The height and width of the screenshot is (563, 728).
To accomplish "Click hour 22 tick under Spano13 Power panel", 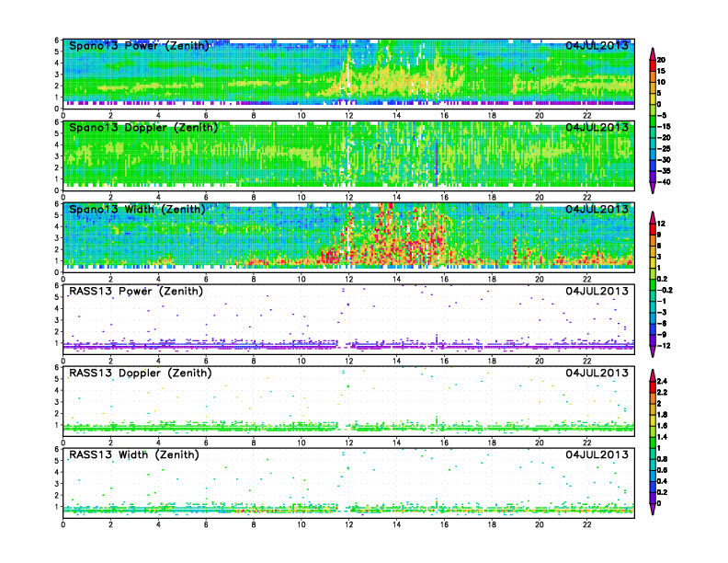I will pos(586,115).
